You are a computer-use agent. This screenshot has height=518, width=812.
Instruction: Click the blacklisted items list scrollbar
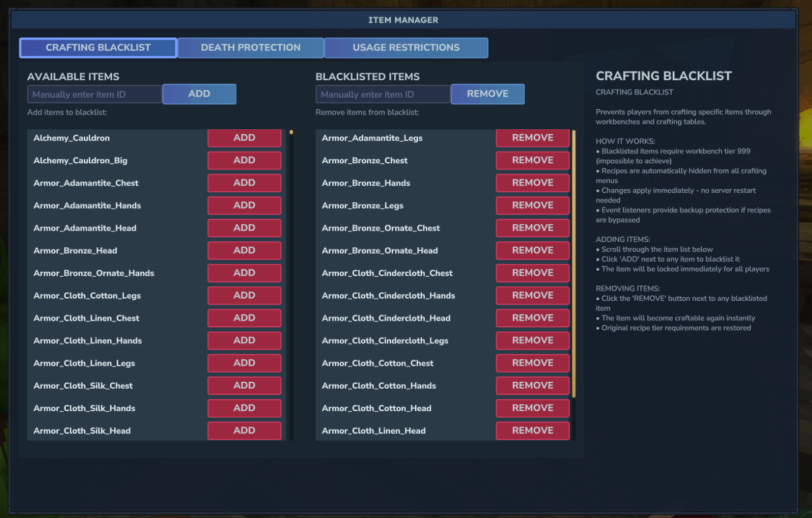pos(574,263)
